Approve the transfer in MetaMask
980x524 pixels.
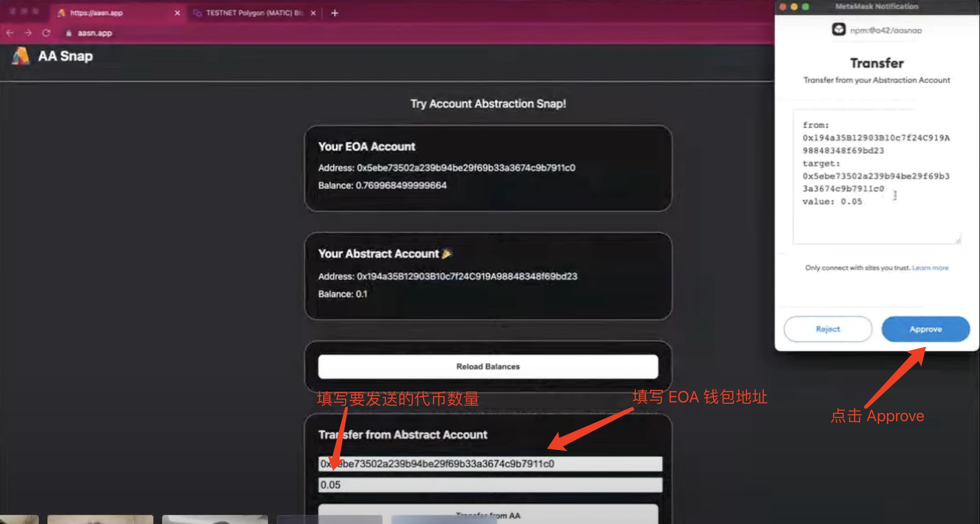925,329
